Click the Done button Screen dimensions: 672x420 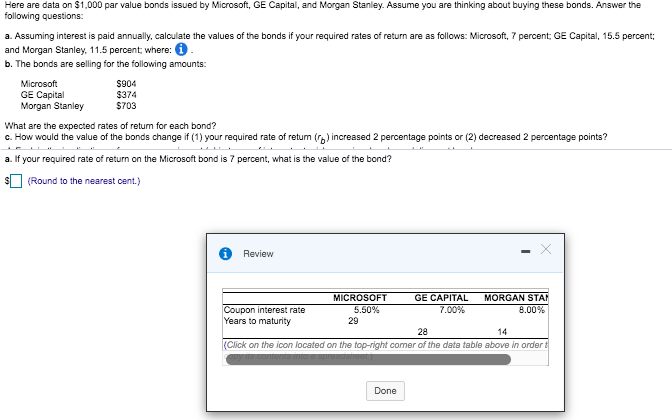[385, 391]
